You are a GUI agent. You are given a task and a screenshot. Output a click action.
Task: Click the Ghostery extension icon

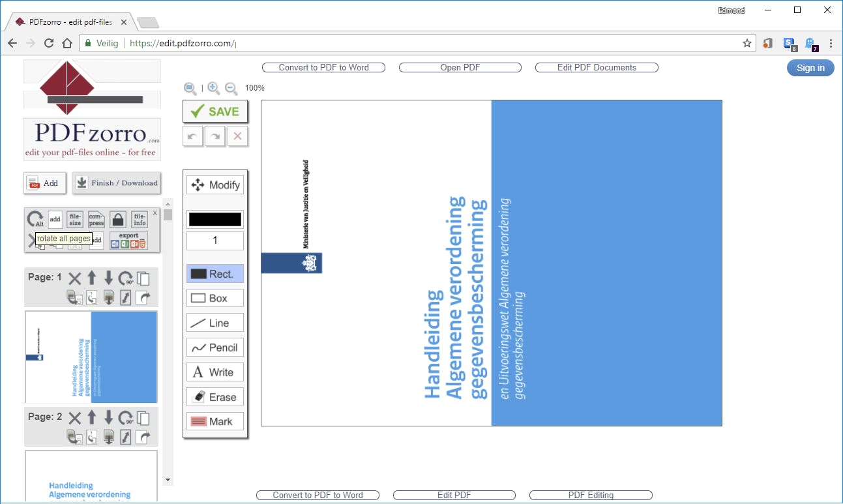click(810, 44)
